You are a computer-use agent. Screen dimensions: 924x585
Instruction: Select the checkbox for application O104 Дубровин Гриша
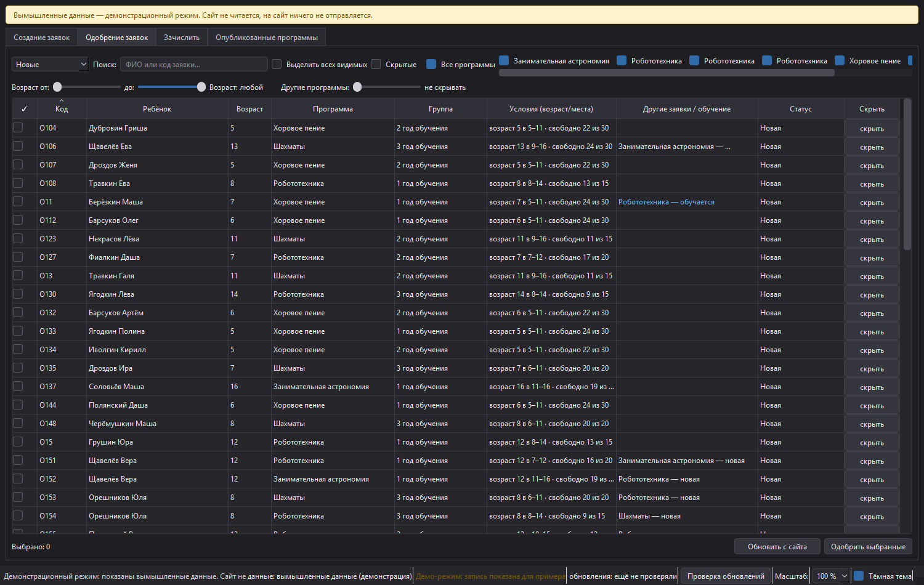pyautogui.click(x=18, y=127)
